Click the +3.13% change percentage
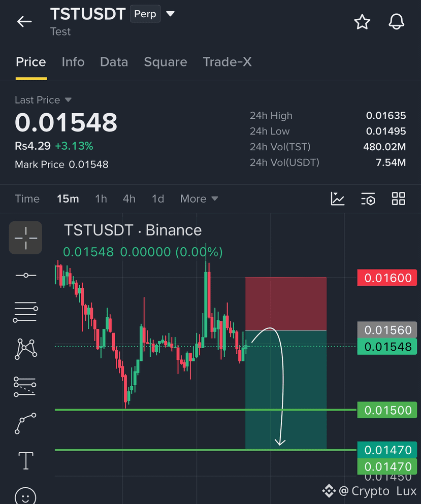 [74, 146]
